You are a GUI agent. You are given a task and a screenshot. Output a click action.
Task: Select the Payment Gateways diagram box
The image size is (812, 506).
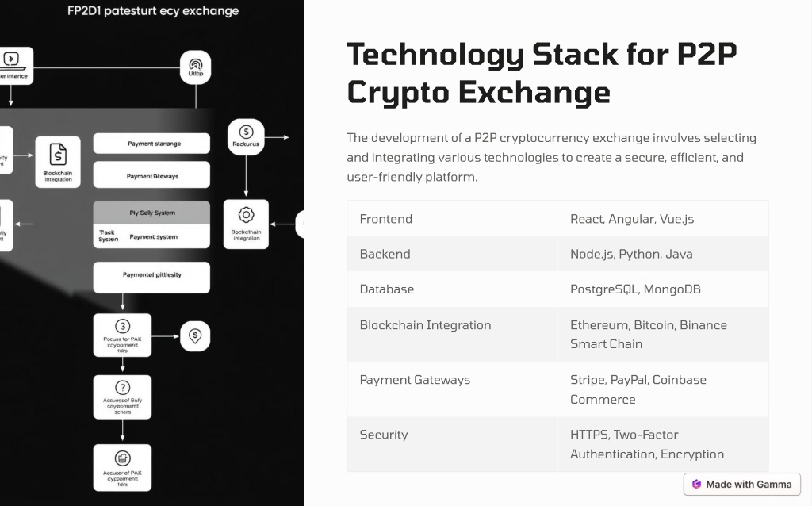tap(151, 175)
